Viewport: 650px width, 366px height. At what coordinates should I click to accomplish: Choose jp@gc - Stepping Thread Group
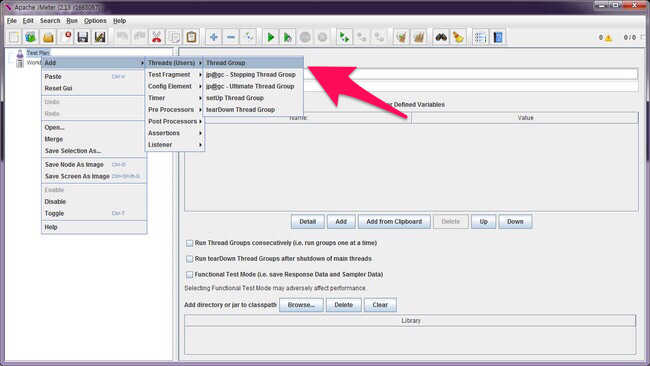(x=253, y=75)
